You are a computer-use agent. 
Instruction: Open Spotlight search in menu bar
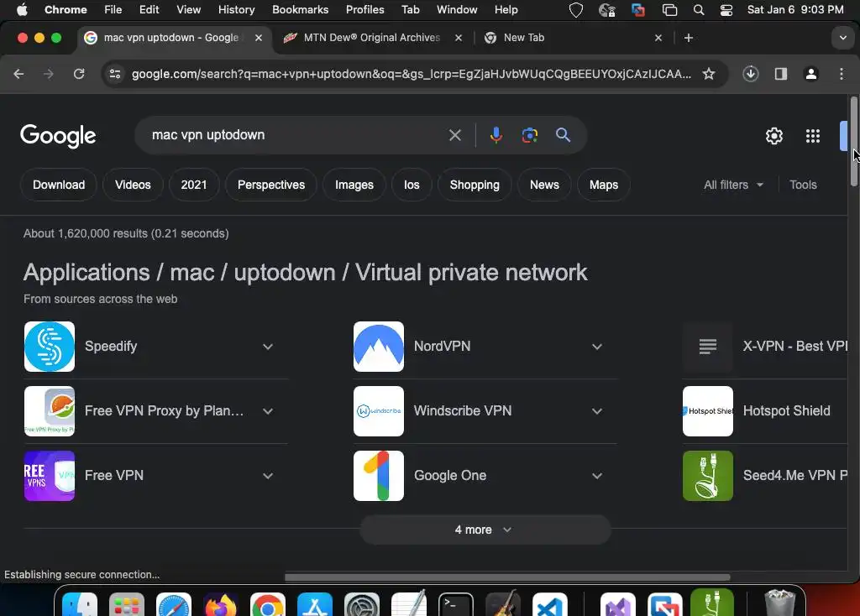point(698,10)
